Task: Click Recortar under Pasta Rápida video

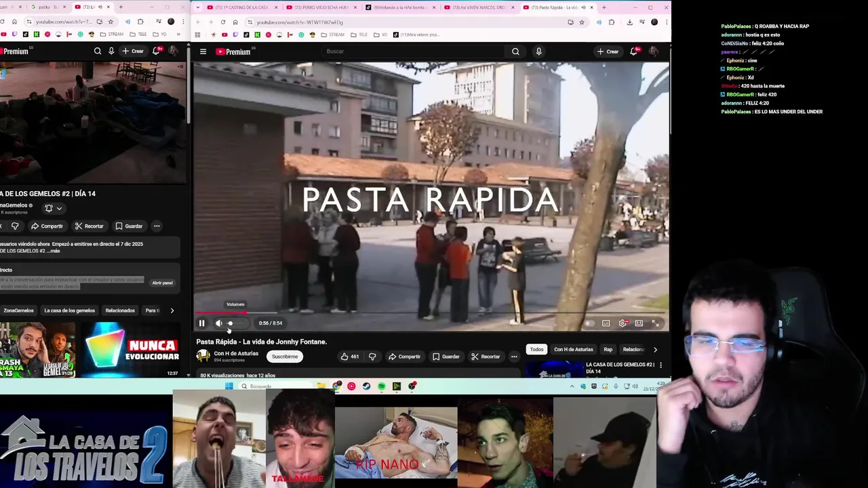Action: (486, 357)
